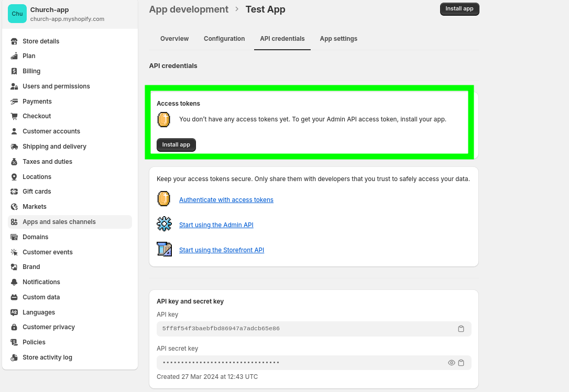Viewport: 569px width, 392px height.
Task: Go to the App settings tab
Action: (x=338, y=39)
